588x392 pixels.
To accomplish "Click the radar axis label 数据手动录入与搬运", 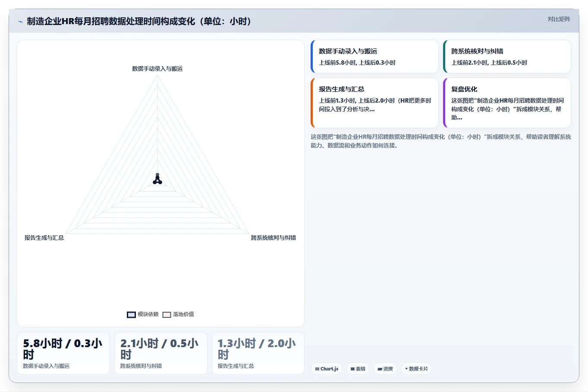I will point(157,69).
